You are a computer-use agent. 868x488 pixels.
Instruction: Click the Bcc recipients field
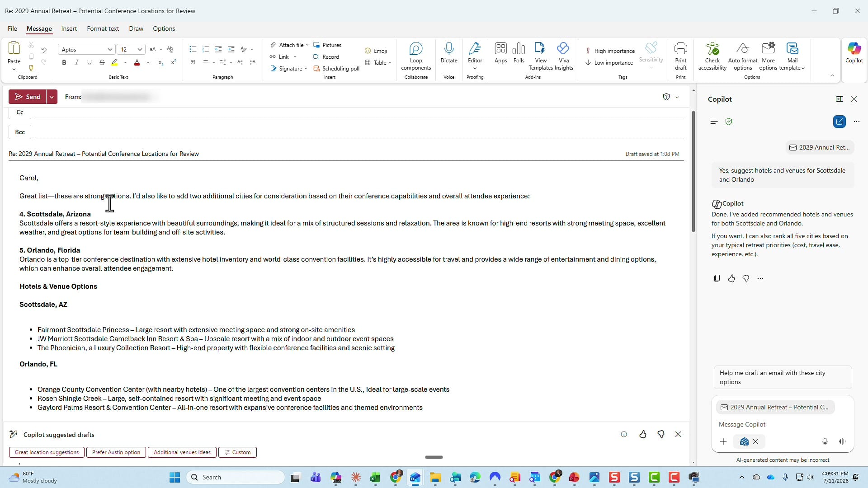coord(359,132)
